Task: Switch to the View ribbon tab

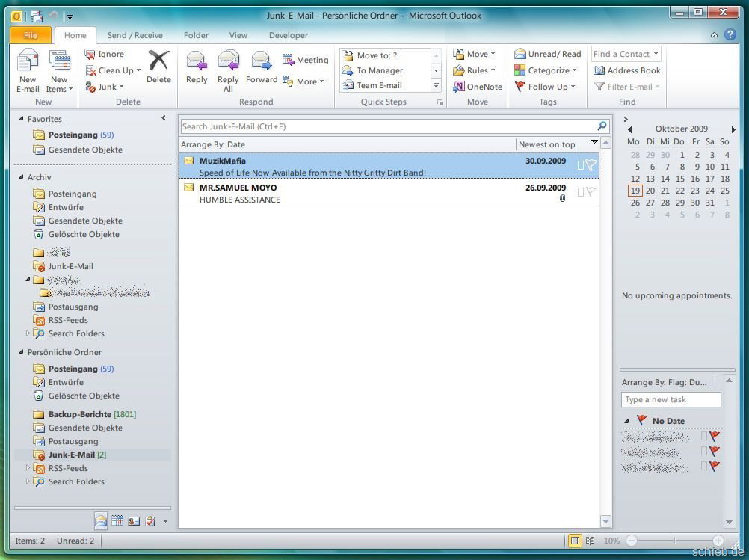Action: point(238,35)
